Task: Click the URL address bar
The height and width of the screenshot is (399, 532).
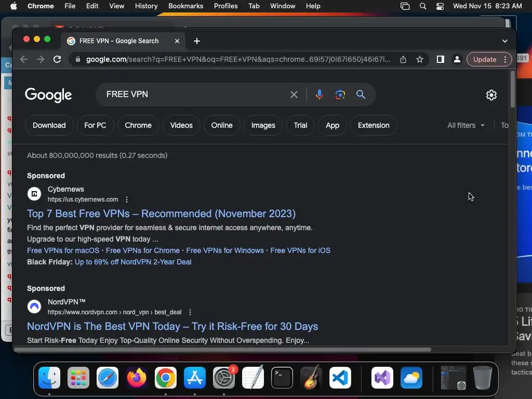Action: tap(237, 59)
